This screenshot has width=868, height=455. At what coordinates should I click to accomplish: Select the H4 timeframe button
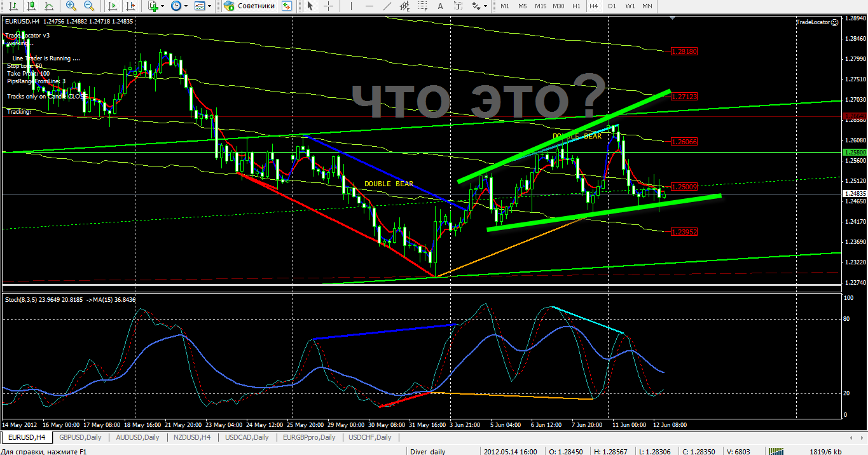click(594, 6)
